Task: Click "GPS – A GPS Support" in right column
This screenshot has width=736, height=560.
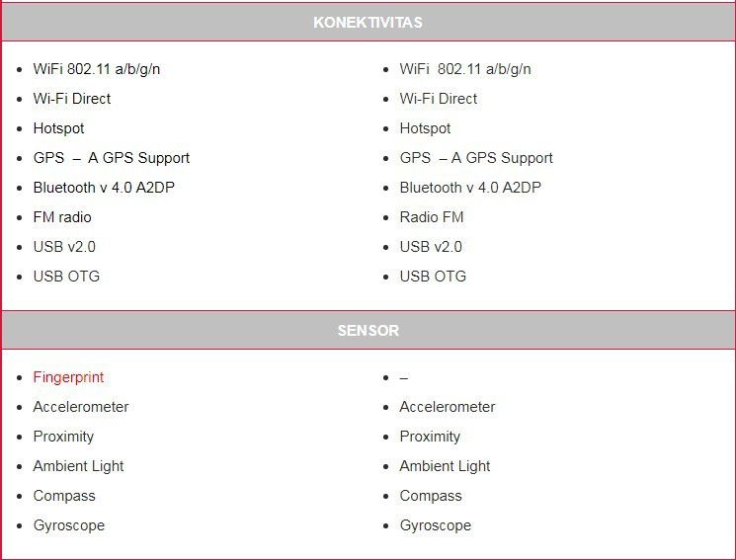Action: click(476, 158)
